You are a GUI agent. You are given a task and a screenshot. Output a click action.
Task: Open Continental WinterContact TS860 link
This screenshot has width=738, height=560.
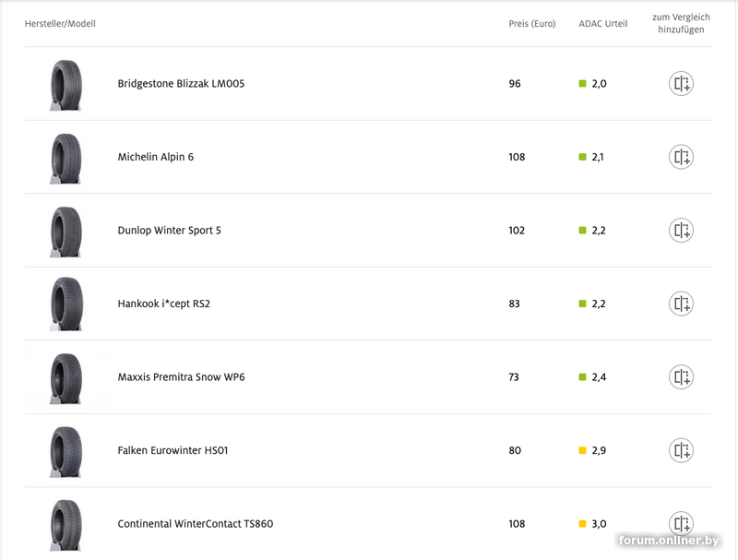[196, 524]
